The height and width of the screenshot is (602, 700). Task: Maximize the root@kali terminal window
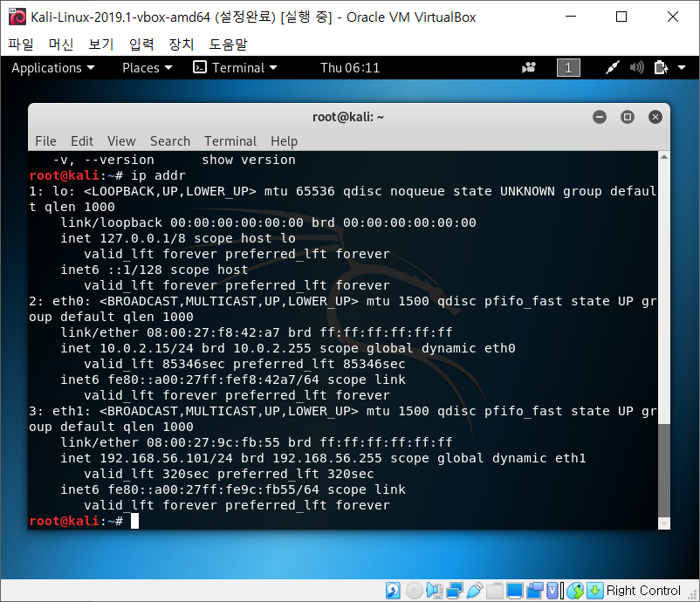[x=628, y=118]
